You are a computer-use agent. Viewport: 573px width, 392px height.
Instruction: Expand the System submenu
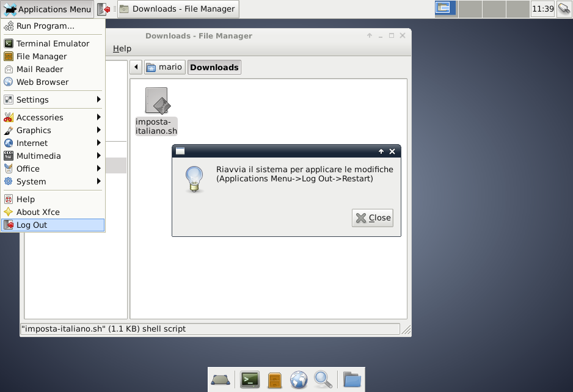pos(53,181)
